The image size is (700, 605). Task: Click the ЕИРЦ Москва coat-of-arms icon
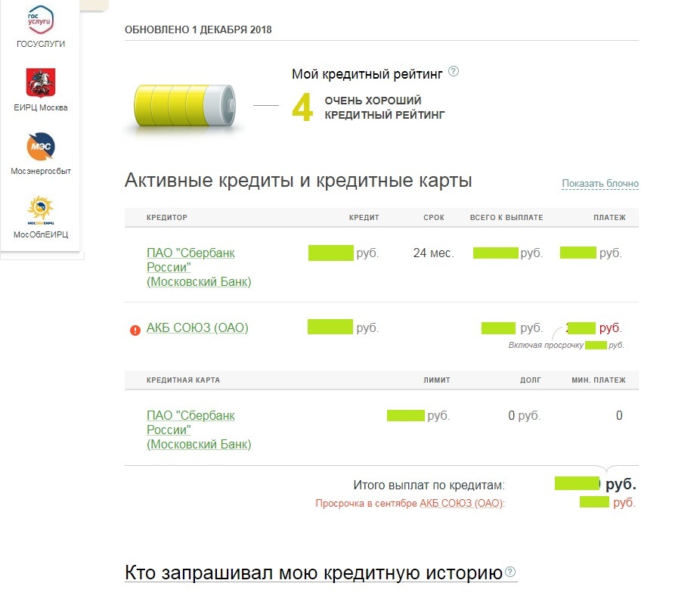coord(41,83)
